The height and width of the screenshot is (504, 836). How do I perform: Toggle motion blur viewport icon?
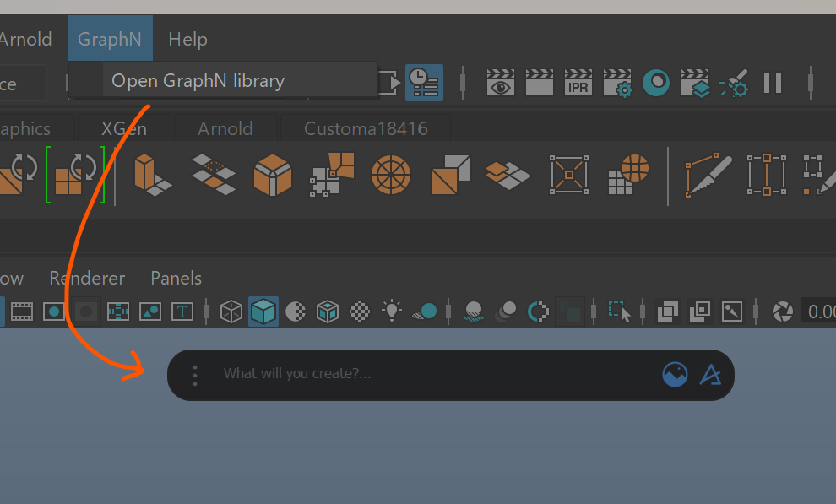coord(506,312)
